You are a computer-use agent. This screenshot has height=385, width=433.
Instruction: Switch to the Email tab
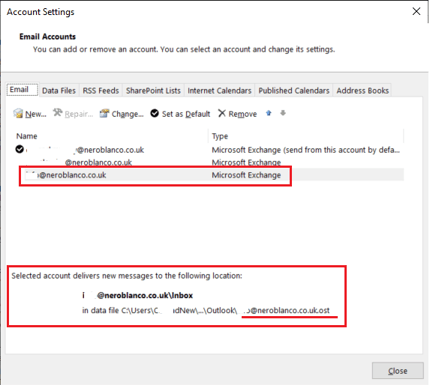[22, 90]
